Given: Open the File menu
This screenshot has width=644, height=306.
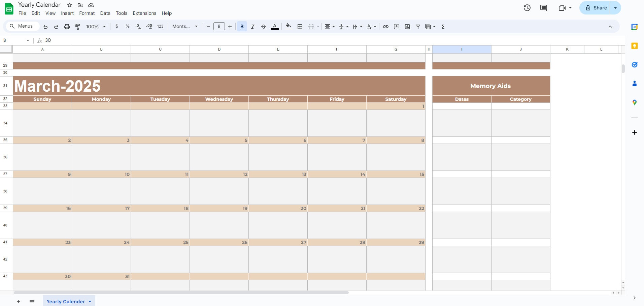Looking at the screenshot, I should click(22, 13).
